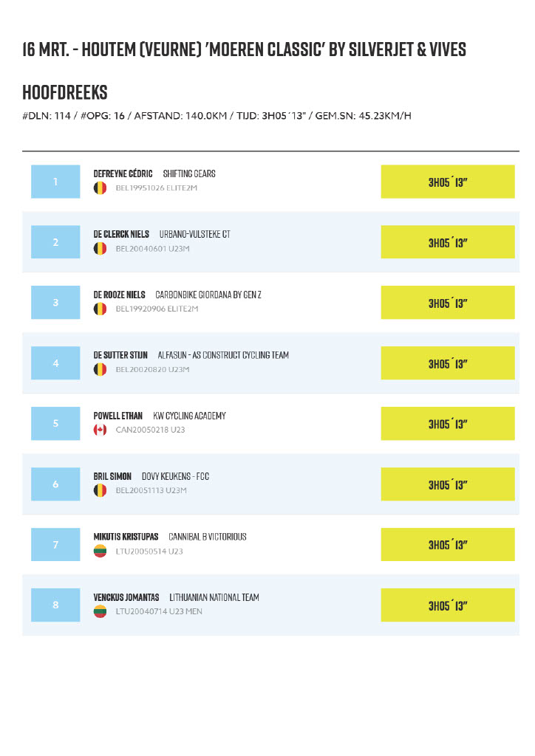Click yellow time box for Bril Simon
This screenshot has height=756, width=535.
tap(448, 484)
